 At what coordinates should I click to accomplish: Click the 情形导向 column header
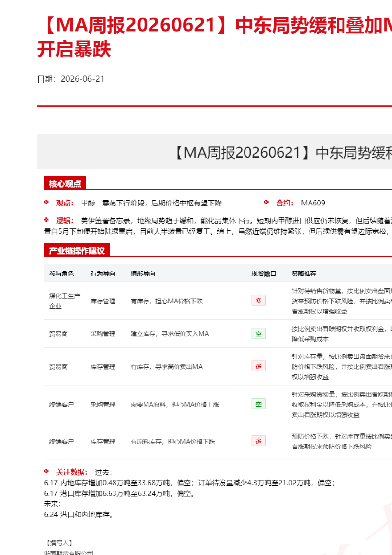(x=143, y=273)
